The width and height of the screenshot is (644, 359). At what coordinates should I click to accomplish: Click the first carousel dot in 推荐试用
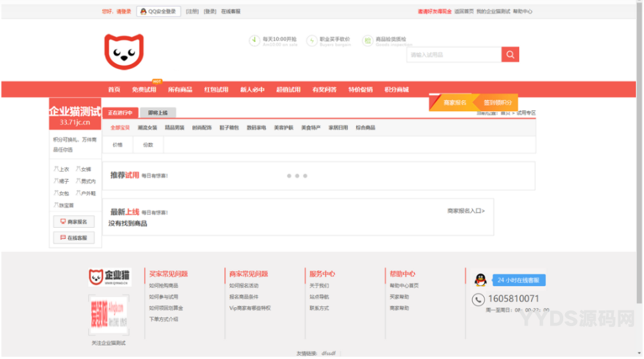tap(289, 176)
